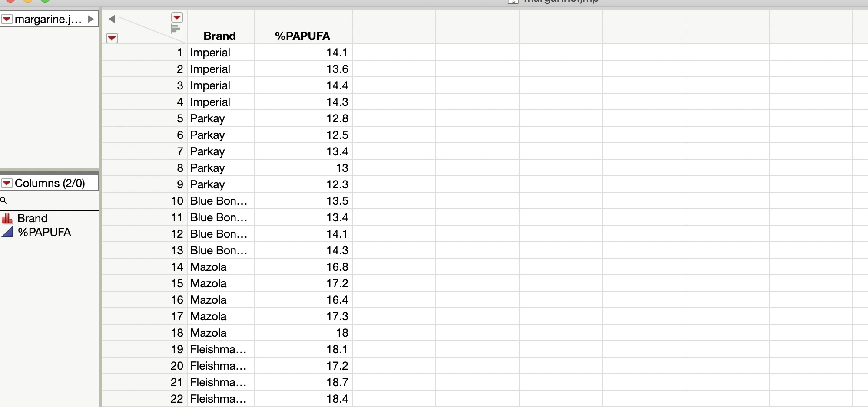Click the Mazola cell in row 17

click(x=221, y=316)
